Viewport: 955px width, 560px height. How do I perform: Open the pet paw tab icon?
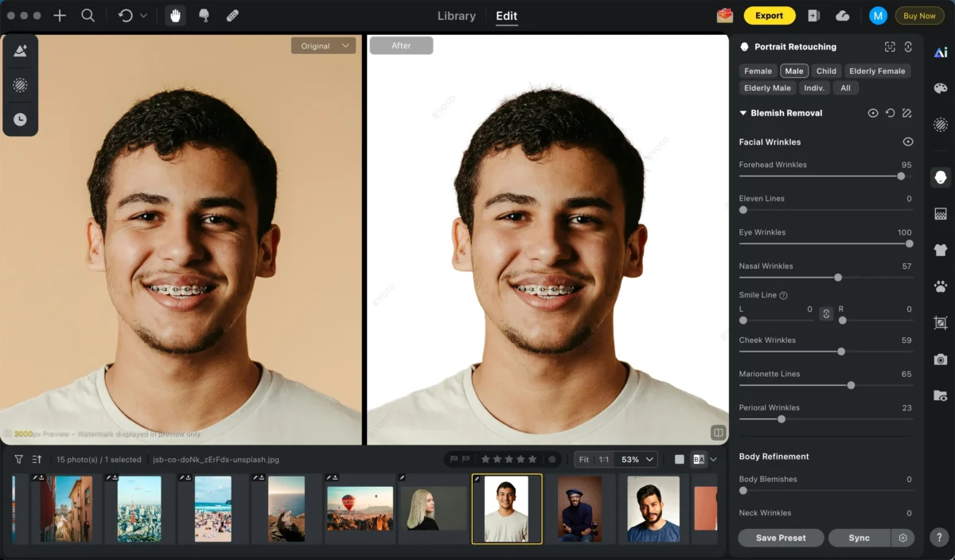941,286
